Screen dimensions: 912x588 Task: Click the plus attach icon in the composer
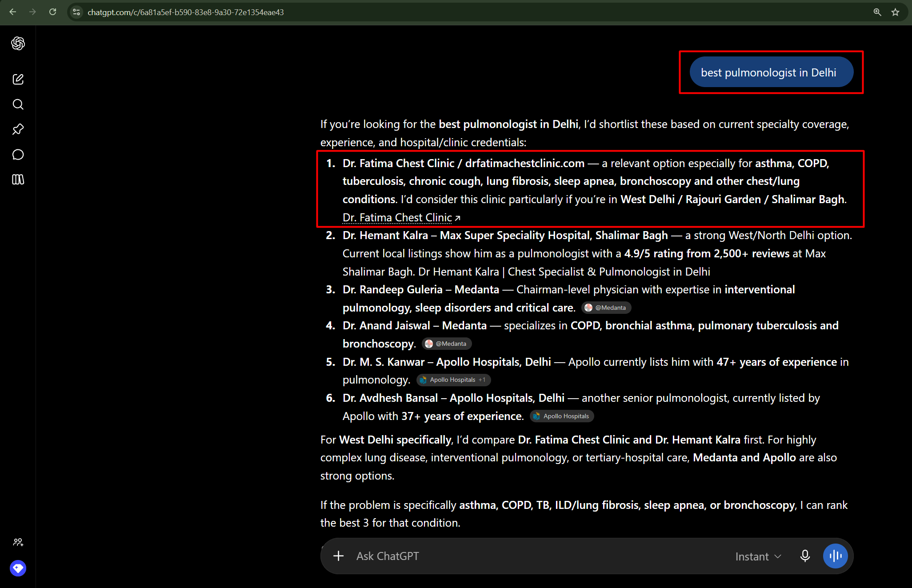click(339, 556)
